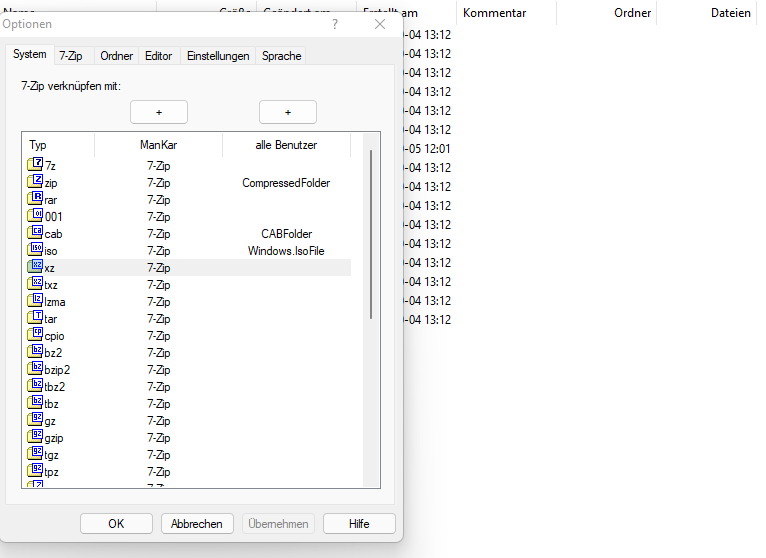
Task: Click the gzip file type icon
Action: [35, 437]
